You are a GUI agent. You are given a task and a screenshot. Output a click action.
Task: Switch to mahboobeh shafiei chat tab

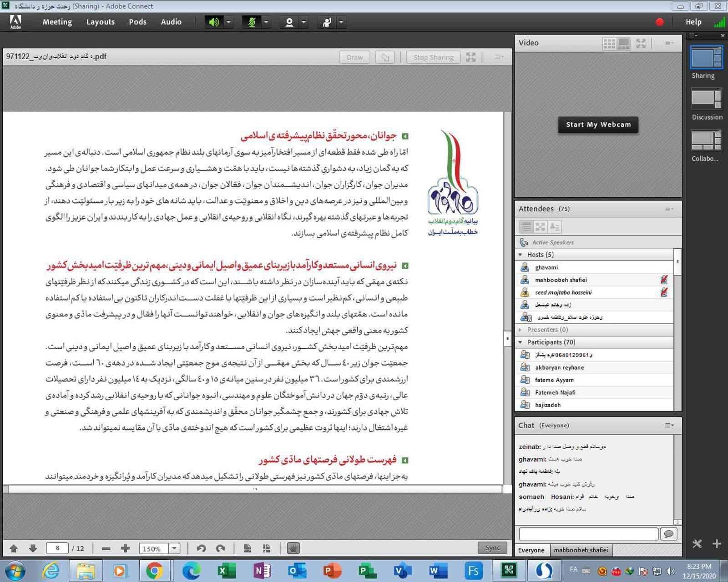(x=581, y=550)
